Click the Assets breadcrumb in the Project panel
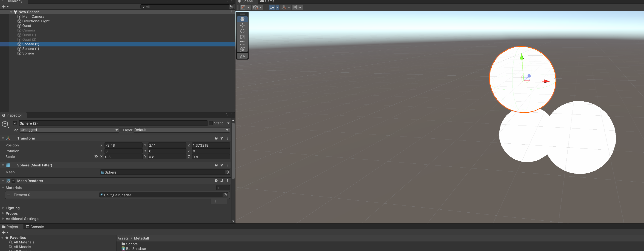This screenshot has height=251, width=644. (x=123, y=238)
